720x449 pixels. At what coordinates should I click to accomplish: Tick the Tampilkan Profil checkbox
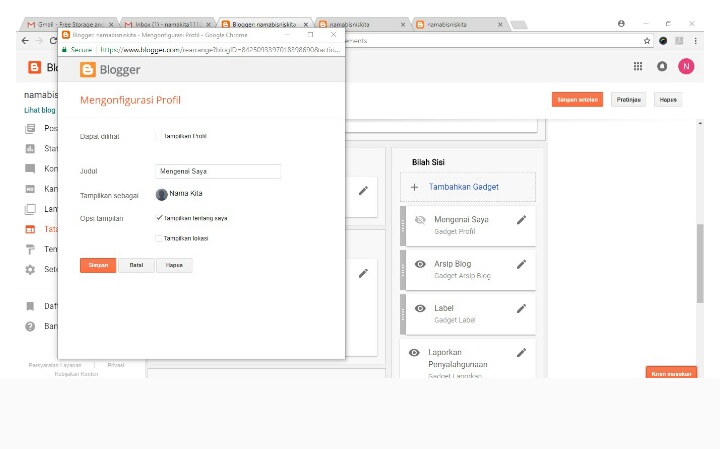[x=158, y=136]
